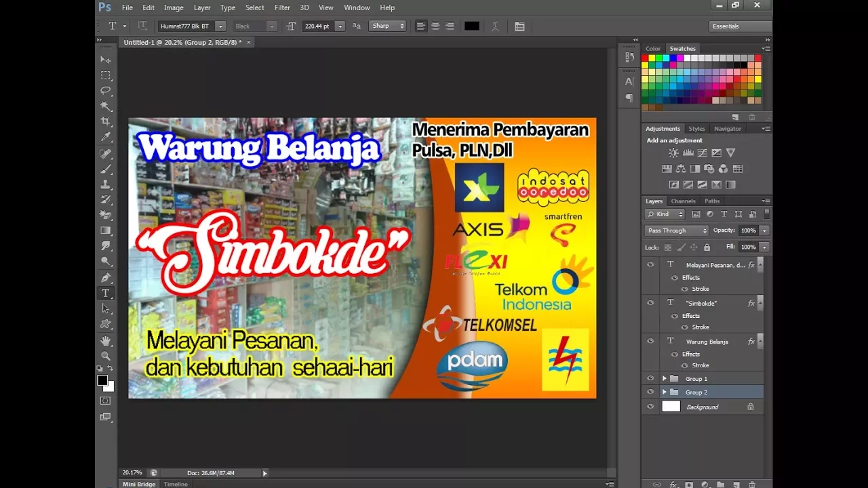Select the Move tool
This screenshot has width=868, height=488.
[106, 60]
